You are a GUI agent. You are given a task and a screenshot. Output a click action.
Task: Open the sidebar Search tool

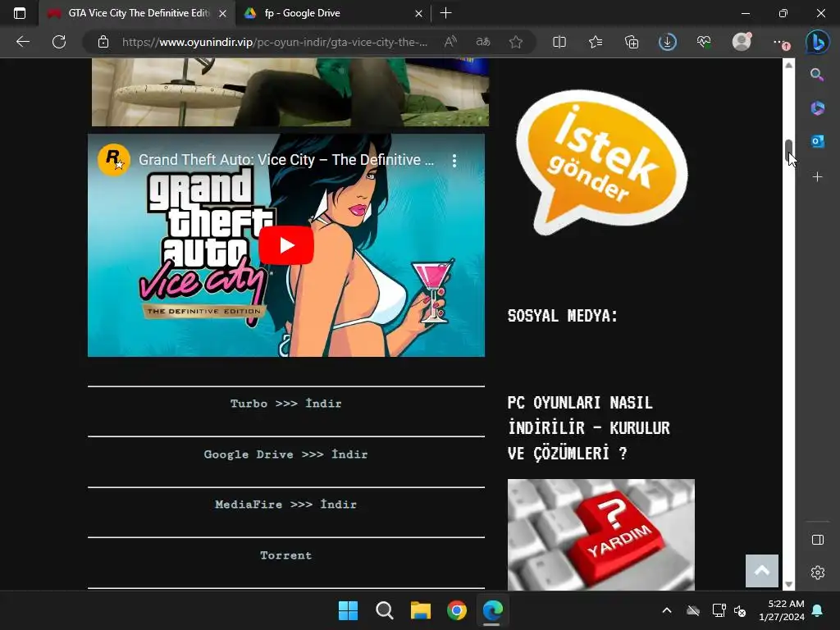[x=817, y=75]
